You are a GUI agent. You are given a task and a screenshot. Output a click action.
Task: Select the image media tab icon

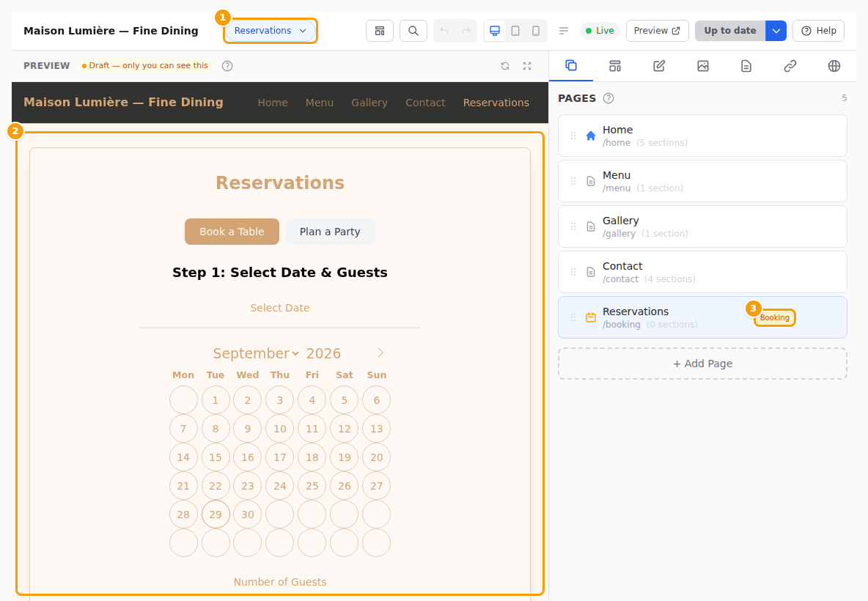pos(702,67)
